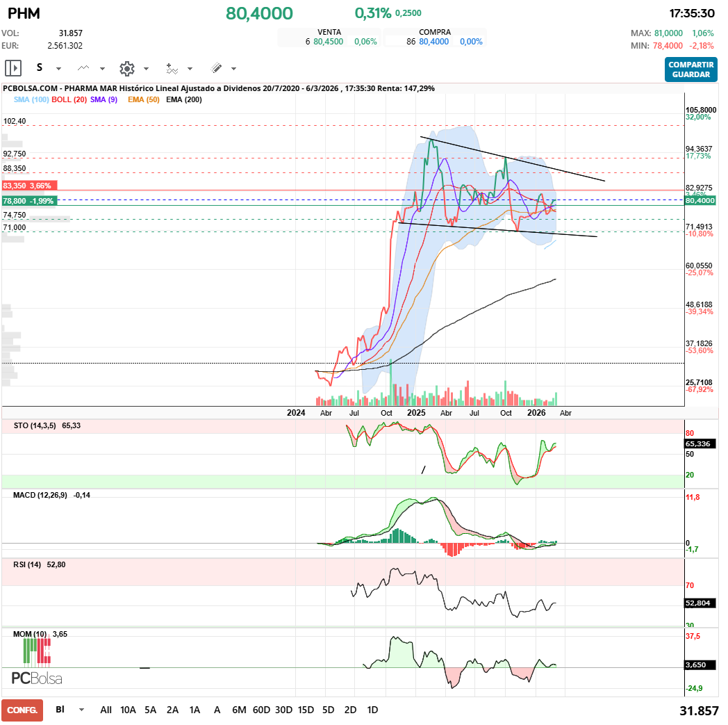Switch to the 1A time range
The image size is (728, 725).
pyautogui.click(x=195, y=710)
